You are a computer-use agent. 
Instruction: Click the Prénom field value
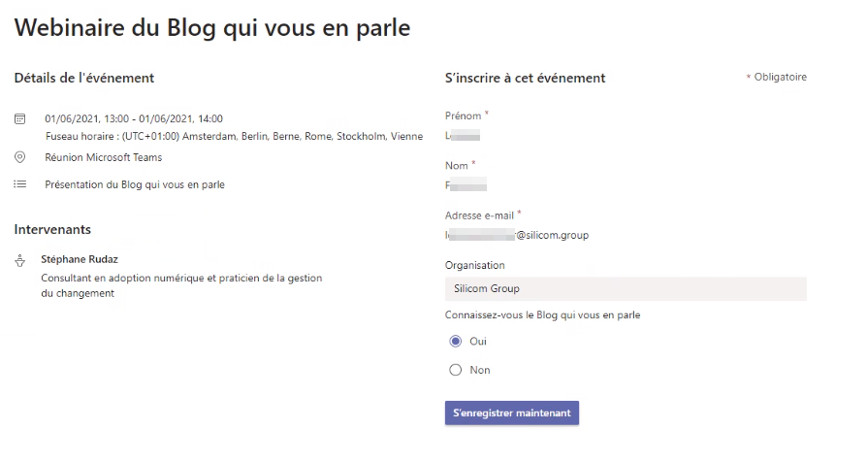463,135
